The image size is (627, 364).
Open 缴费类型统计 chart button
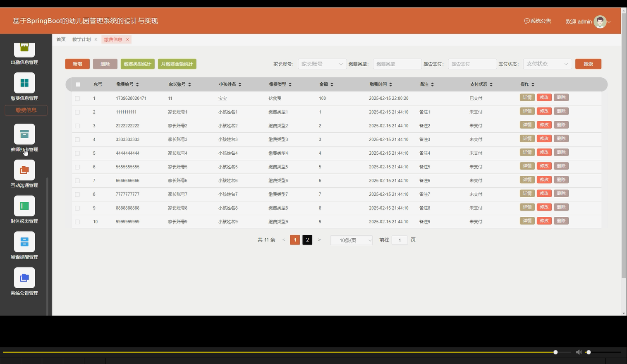[137, 64]
